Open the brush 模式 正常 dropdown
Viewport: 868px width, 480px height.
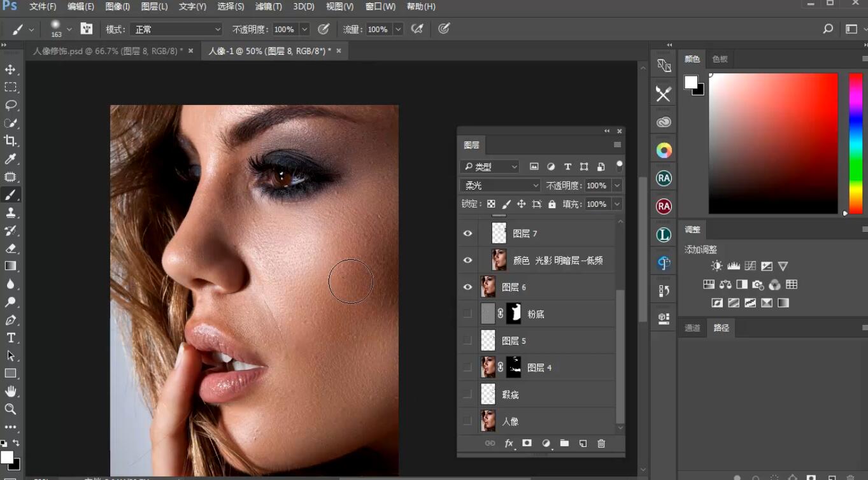[x=176, y=29]
